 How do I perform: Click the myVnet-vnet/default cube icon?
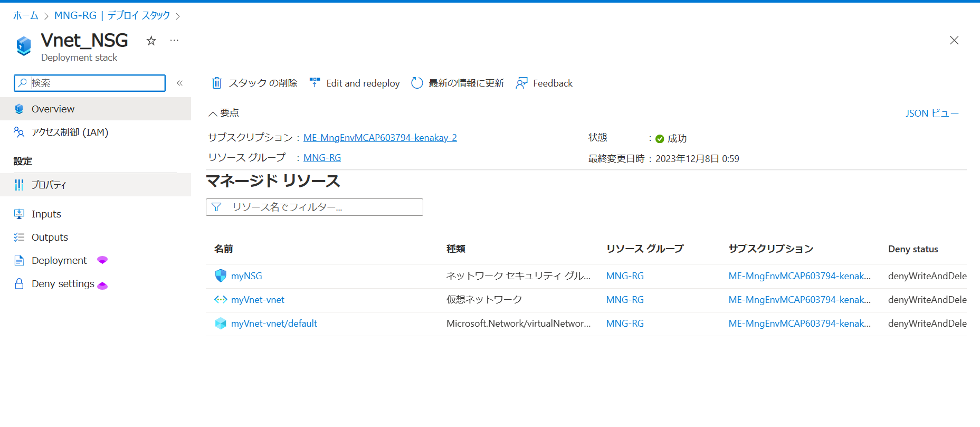[221, 323]
